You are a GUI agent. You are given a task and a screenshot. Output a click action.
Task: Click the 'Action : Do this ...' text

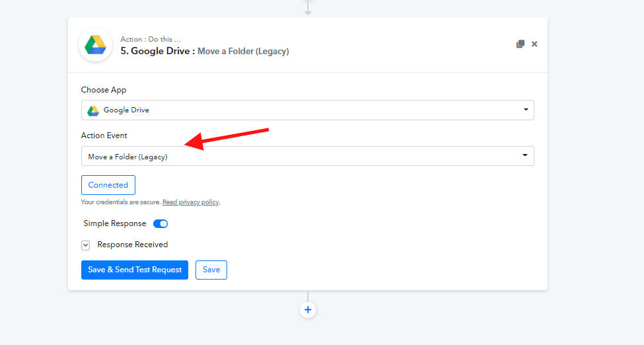tap(151, 40)
